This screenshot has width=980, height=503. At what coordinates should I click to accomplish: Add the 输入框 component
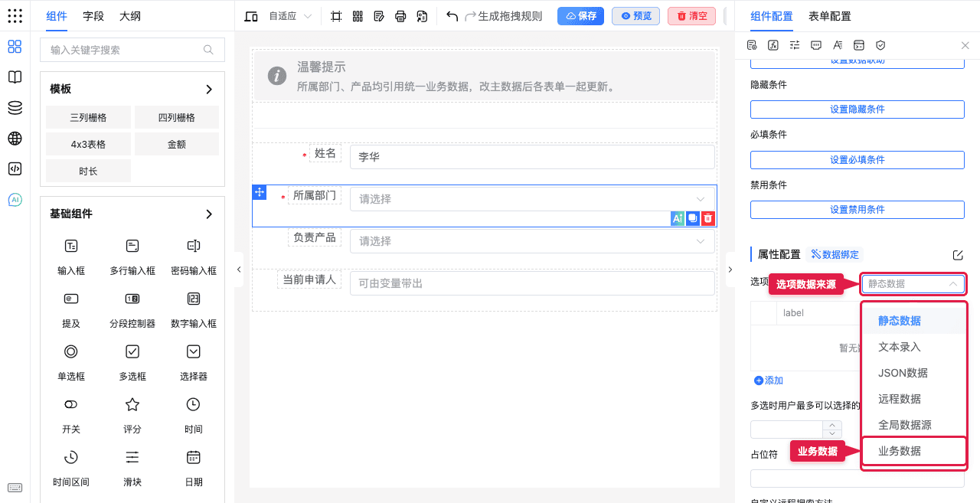point(71,256)
